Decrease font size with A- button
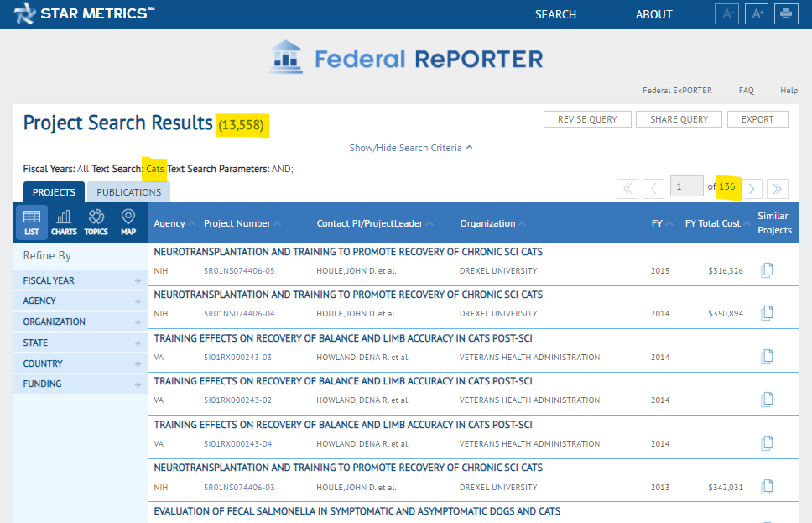Screen dimensions: 812x523 (x=726, y=14)
